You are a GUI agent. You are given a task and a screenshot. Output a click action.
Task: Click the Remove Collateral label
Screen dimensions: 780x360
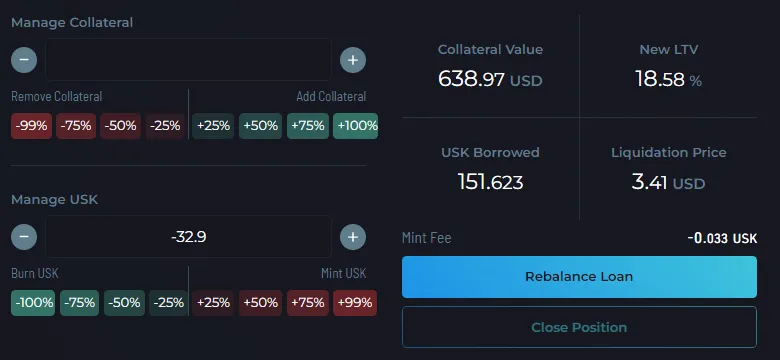point(57,96)
